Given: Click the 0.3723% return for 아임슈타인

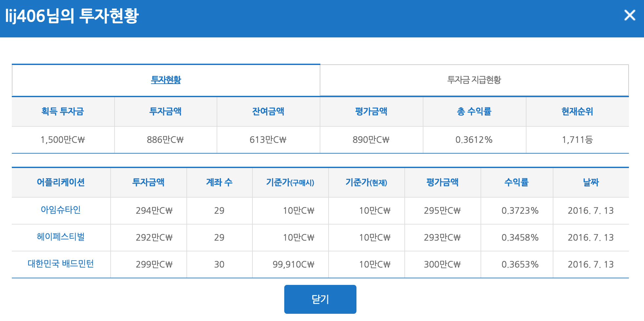Looking at the screenshot, I should [x=520, y=211].
